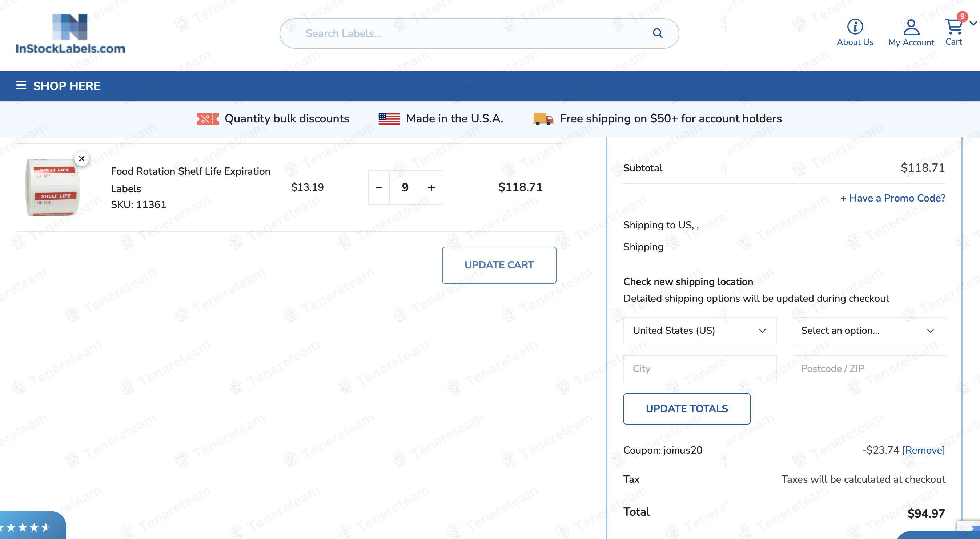Click the cart count badge showing 9
980x539 pixels.
point(962,16)
